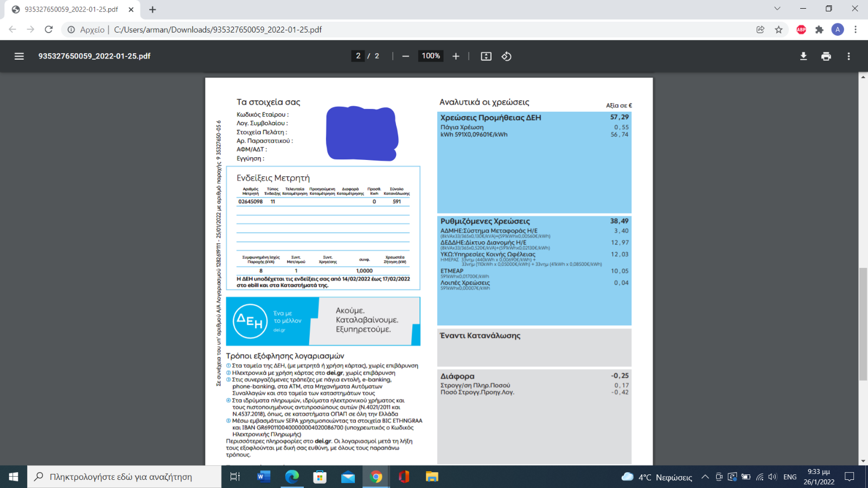Open the clock and calendar flyout
The image size is (868, 488).
click(819, 477)
